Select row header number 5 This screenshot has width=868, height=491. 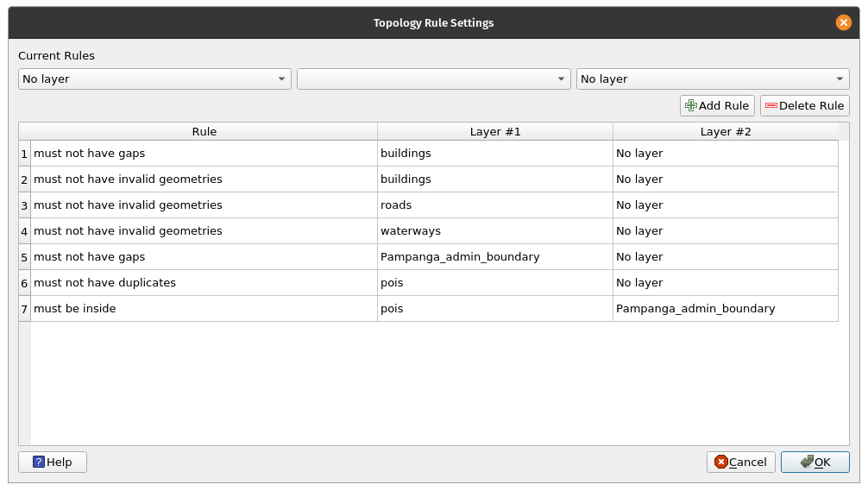pos(24,257)
